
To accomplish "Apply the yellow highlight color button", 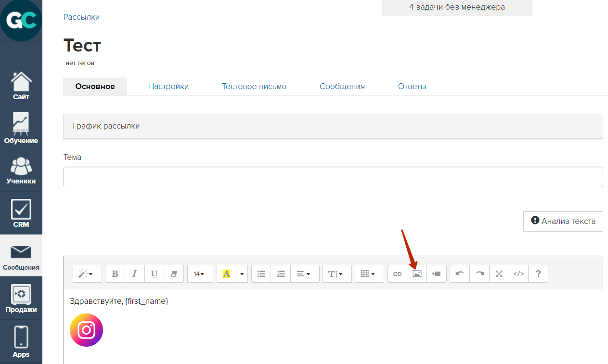I will 226,273.
